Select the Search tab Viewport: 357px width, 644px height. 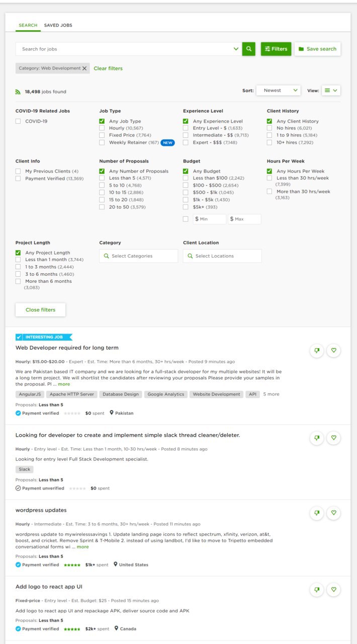click(28, 25)
